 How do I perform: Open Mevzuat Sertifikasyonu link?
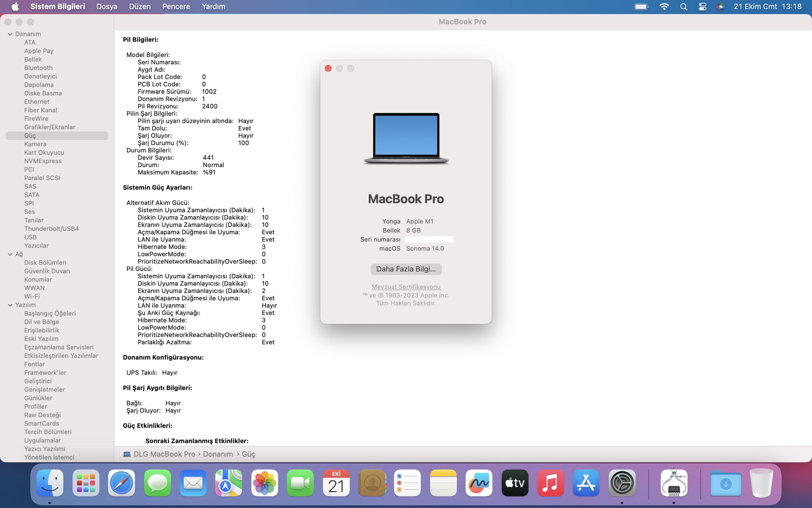(x=406, y=287)
